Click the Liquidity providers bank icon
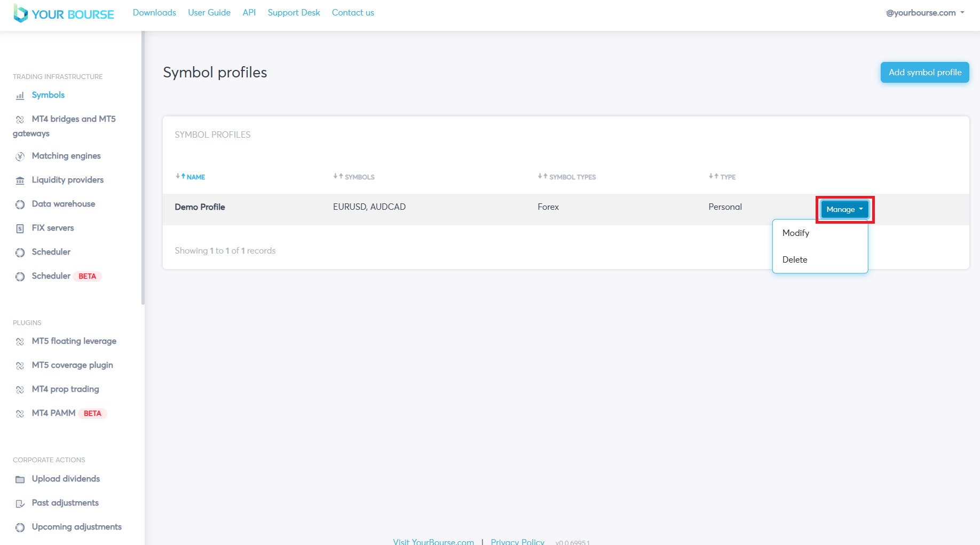The width and height of the screenshot is (980, 545). tap(20, 180)
